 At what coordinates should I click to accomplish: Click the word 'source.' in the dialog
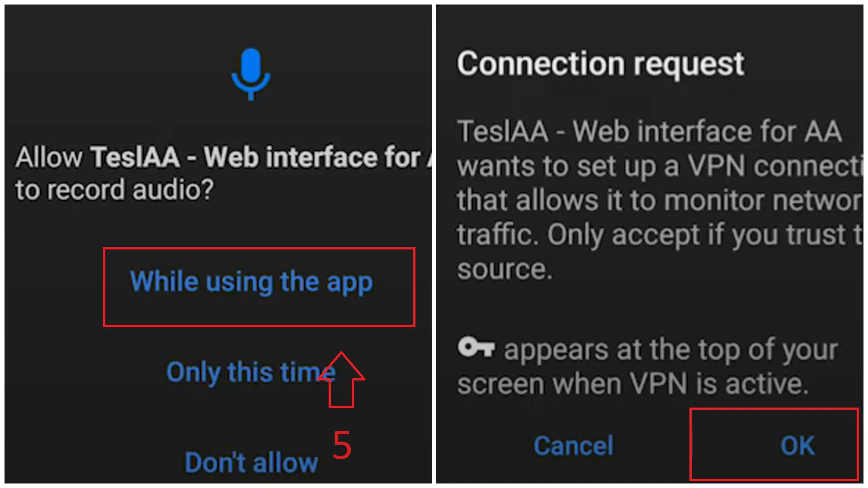[505, 269]
